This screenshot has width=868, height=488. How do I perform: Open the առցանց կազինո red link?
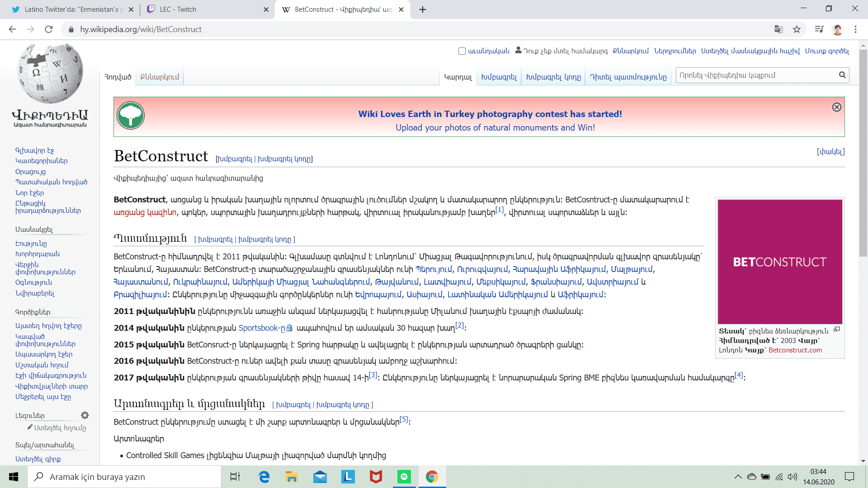tap(145, 212)
